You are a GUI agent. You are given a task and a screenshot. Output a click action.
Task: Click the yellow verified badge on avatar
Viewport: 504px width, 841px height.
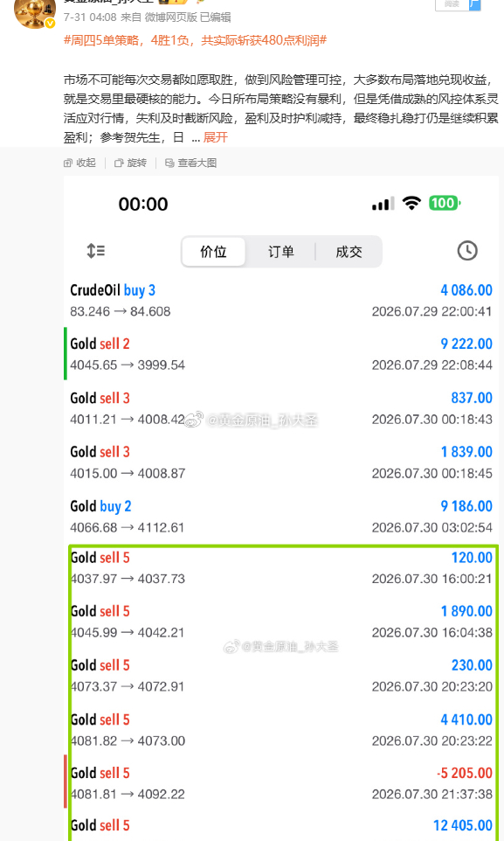50,23
